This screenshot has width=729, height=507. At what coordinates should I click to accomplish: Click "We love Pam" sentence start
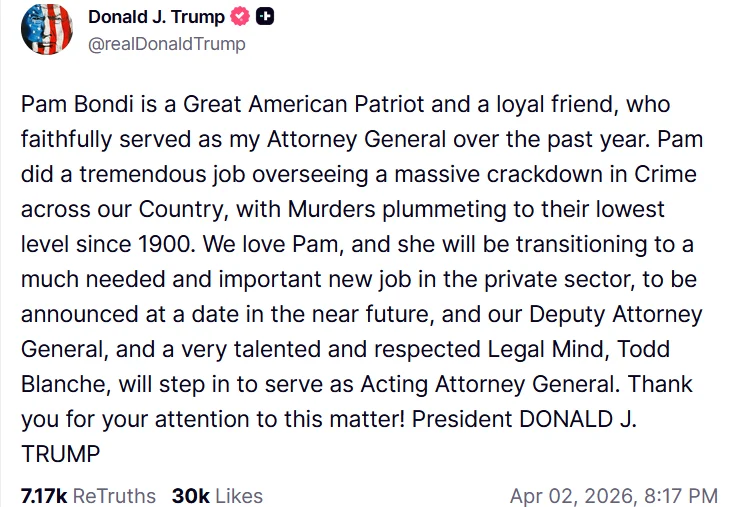click(303, 244)
